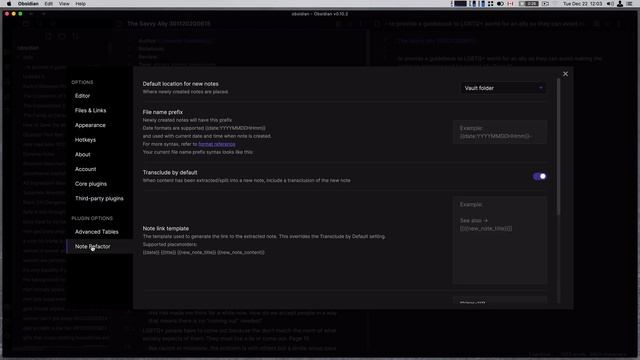
Task: Click the 'Note link template' heading
Action: point(166,229)
